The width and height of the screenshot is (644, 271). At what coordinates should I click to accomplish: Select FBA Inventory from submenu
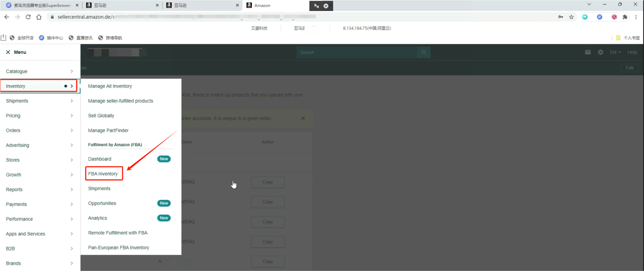tap(103, 174)
